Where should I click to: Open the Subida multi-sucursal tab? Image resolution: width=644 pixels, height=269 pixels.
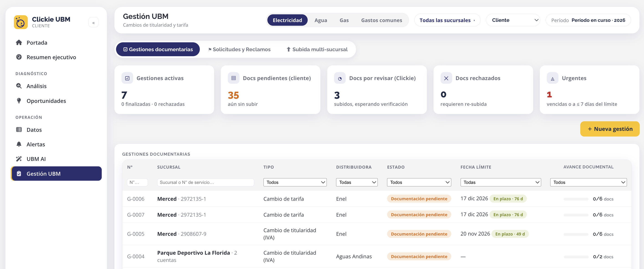(x=317, y=50)
